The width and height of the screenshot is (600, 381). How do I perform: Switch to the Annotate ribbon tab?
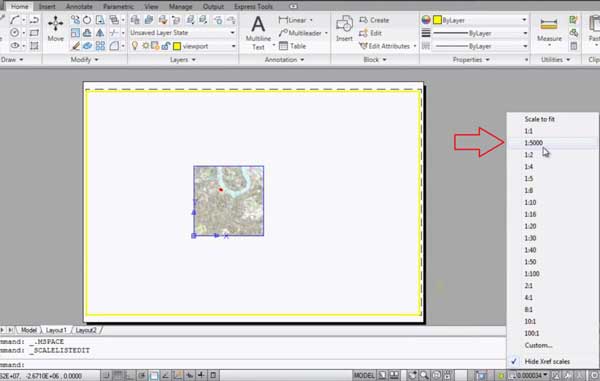coord(79,7)
